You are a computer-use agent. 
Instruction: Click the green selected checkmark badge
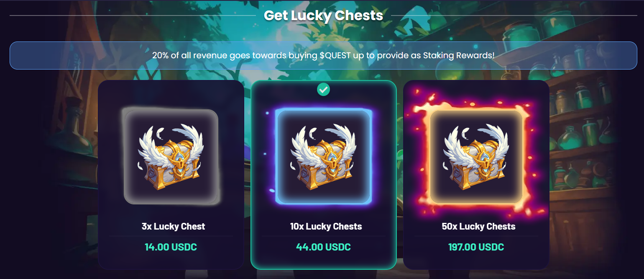(323, 89)
